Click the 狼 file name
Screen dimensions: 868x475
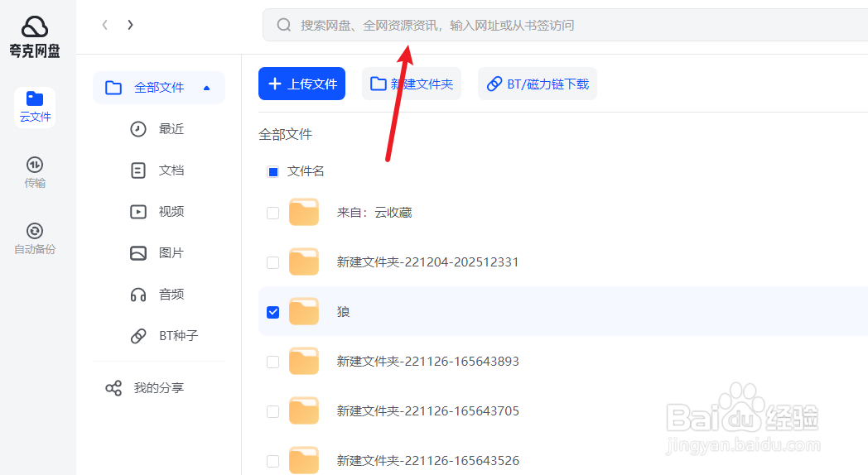[343, 312]
